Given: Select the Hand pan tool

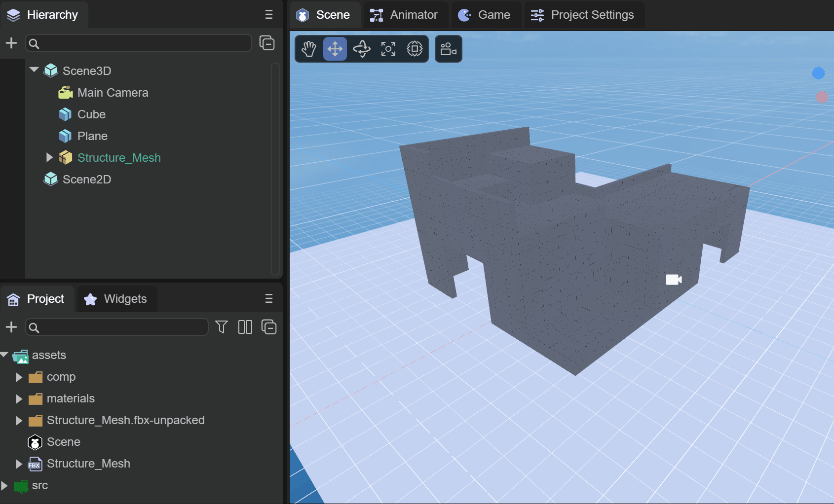Looking at the screenshot, I should coord(309,49).
